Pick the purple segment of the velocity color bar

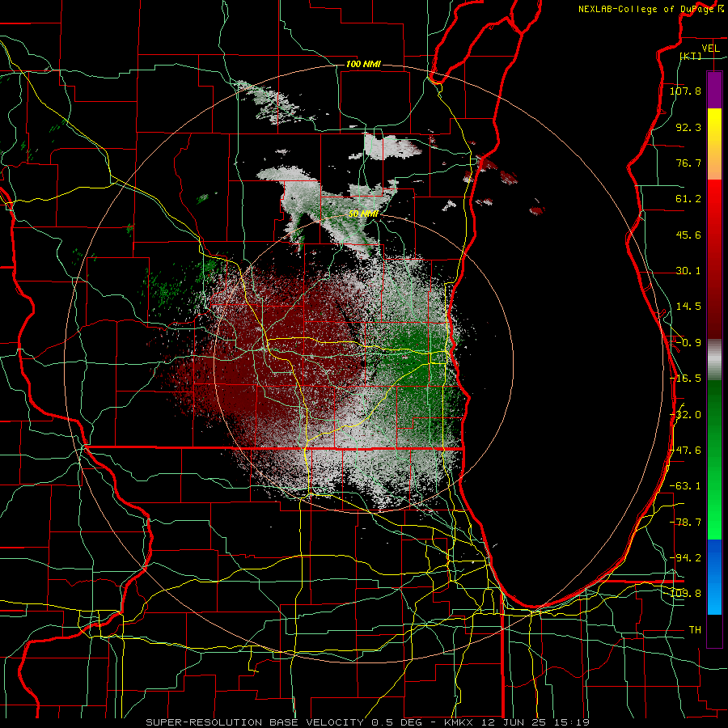[x=714, y=90]
